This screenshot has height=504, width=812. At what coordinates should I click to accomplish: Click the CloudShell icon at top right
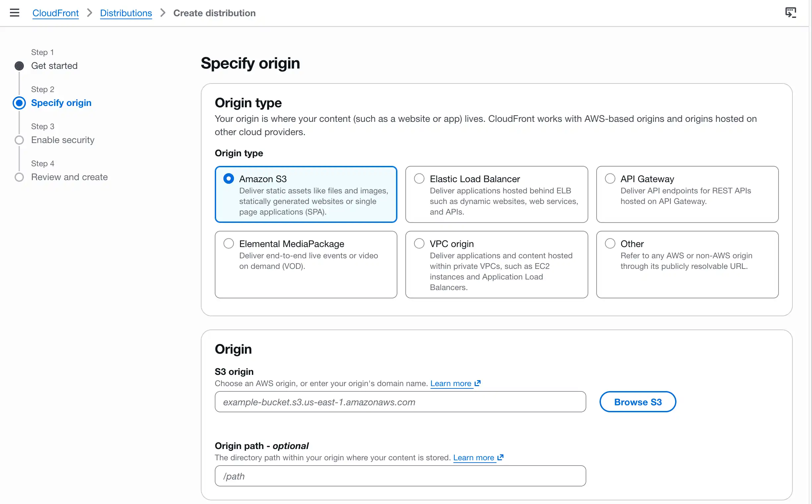click(x=791, y=13)
